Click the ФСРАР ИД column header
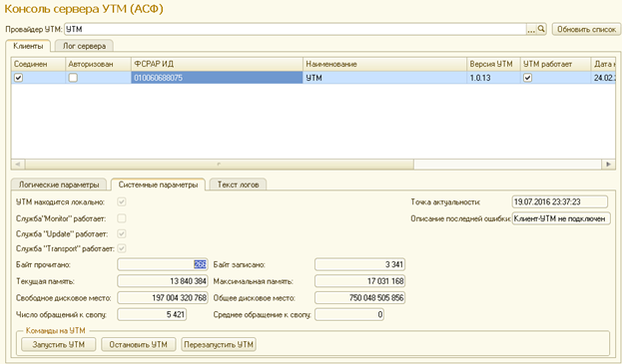This screenshot has width=622, height=364. coord(217,64)
